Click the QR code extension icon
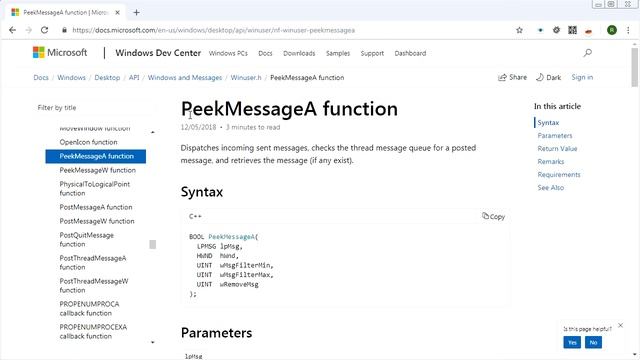 pos(572,30)
